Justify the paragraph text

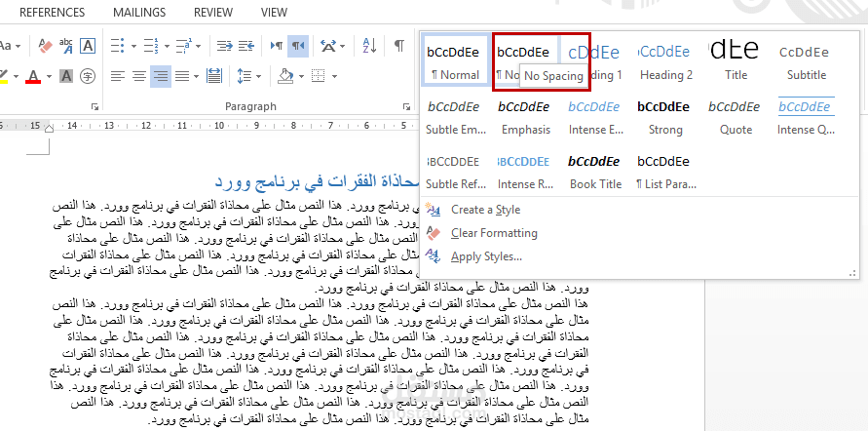(181, 76)
